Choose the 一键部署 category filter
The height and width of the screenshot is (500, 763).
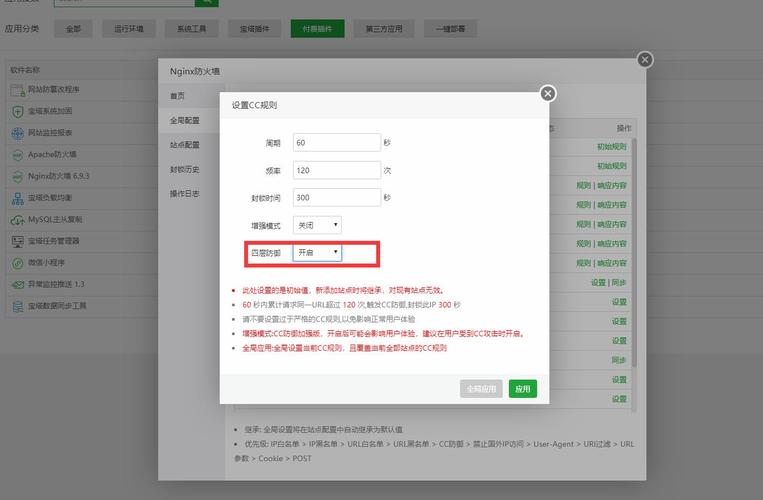[450, 29]
